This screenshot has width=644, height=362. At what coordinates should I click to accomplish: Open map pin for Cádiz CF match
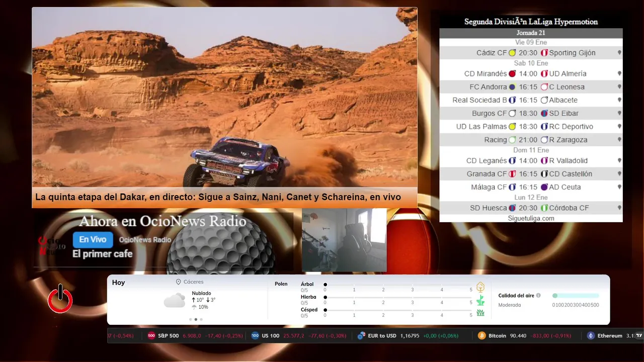pyautogui.click(x=619, y=53)
